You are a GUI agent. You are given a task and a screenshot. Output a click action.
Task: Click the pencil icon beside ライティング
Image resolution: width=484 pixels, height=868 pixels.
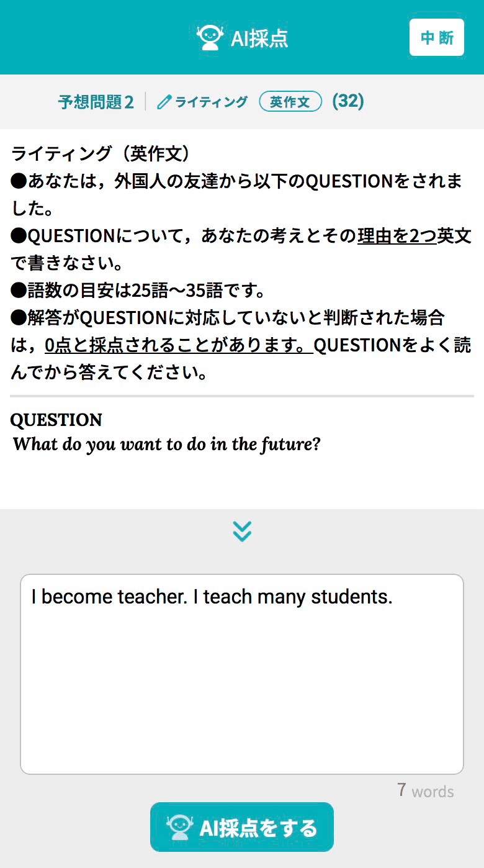coord(164,102)
